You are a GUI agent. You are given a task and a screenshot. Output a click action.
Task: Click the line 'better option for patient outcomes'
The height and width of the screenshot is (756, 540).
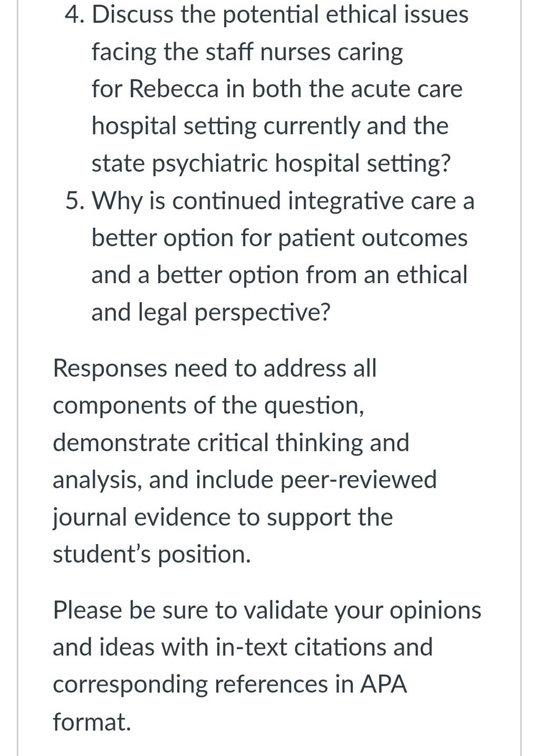[279, 238]
